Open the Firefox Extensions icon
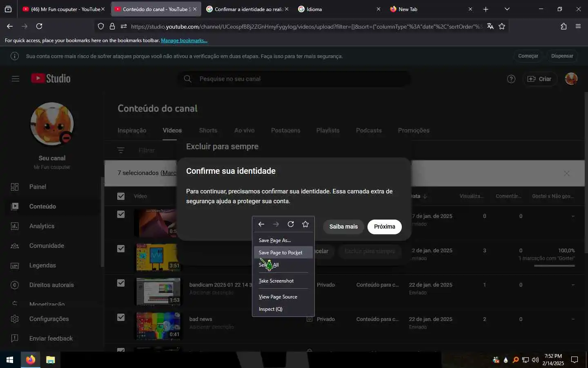Viewport: 588px width, 368px height. pos(563,26)
